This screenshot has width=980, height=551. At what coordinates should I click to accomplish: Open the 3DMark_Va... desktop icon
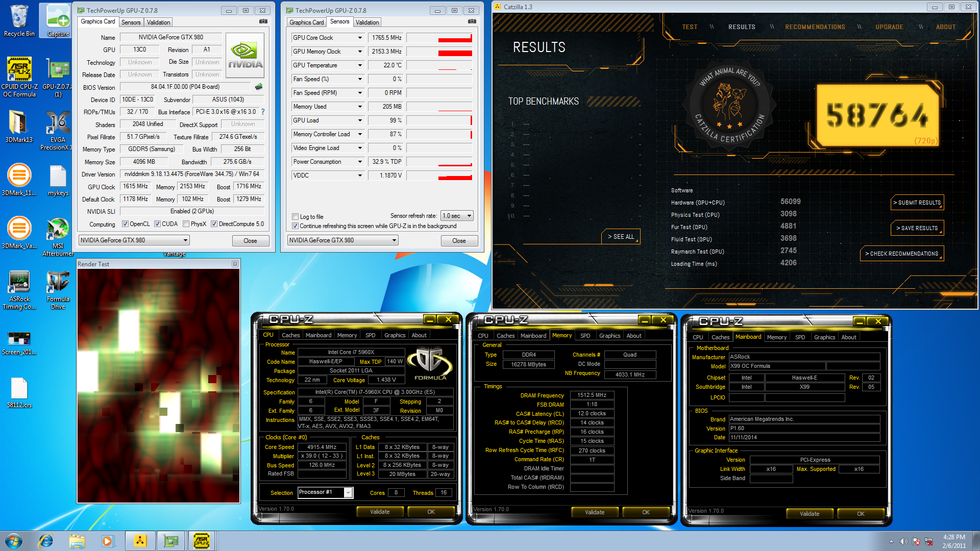pos(19,232)
